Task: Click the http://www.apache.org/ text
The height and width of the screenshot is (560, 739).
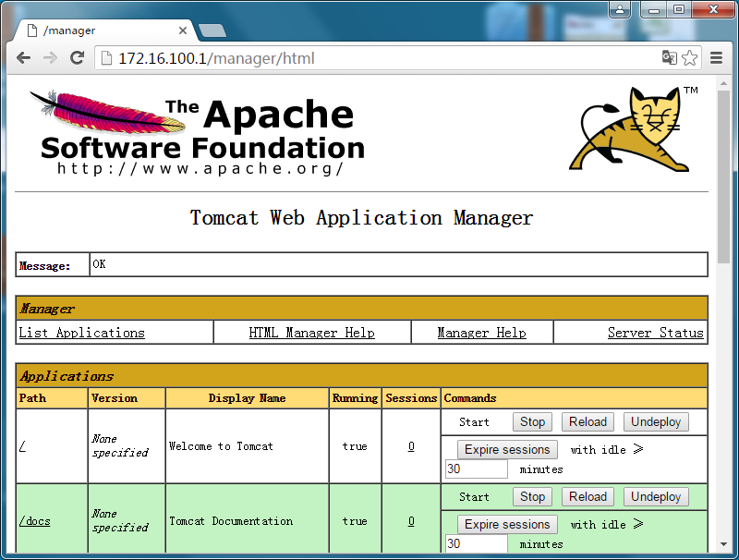Action: [200, 168]
